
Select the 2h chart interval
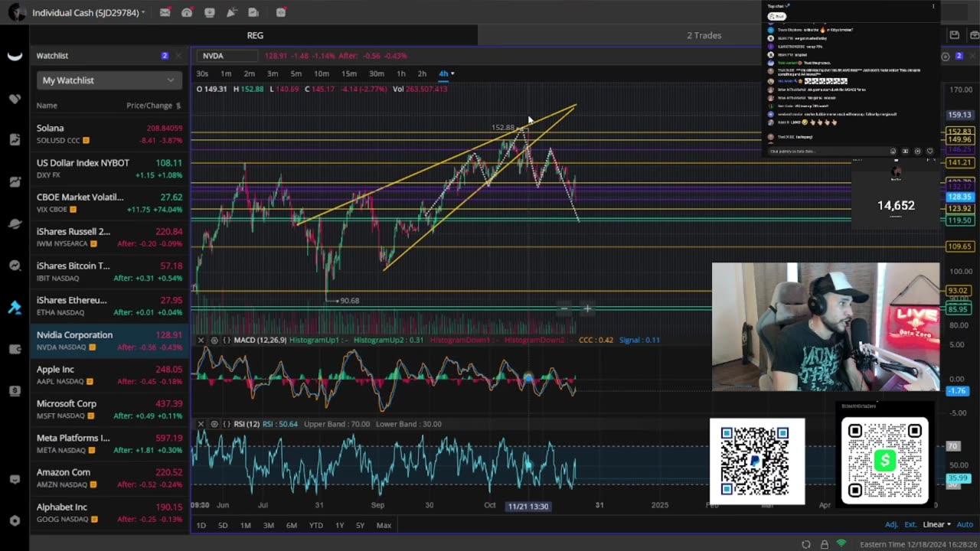(x=422, y=73)
